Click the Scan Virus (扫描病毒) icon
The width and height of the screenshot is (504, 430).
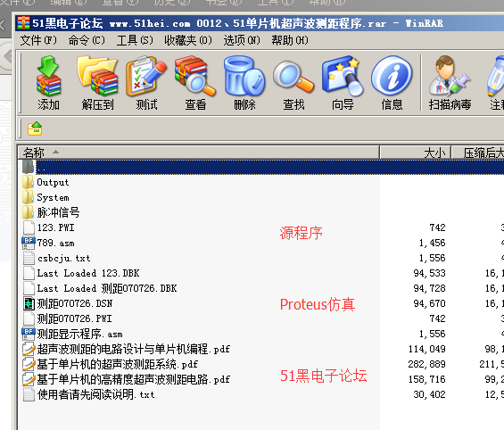(x=450, y=76)
